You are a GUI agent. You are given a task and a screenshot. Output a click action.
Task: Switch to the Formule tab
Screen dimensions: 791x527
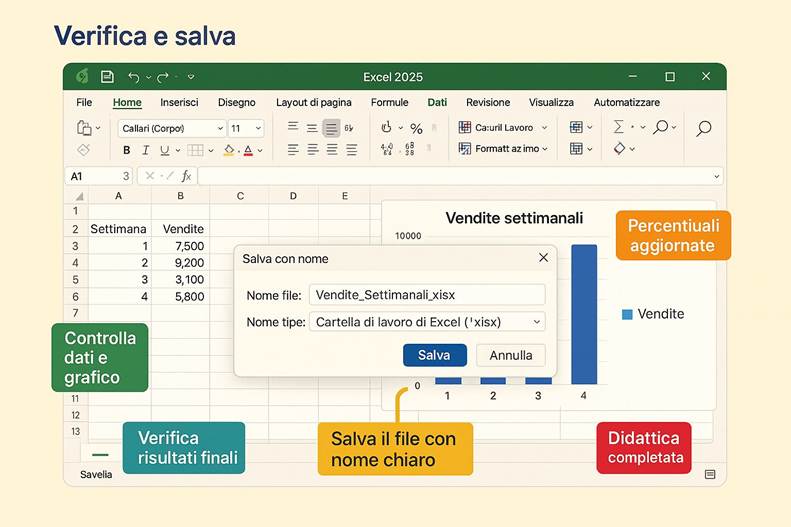[x=389, y=102]
